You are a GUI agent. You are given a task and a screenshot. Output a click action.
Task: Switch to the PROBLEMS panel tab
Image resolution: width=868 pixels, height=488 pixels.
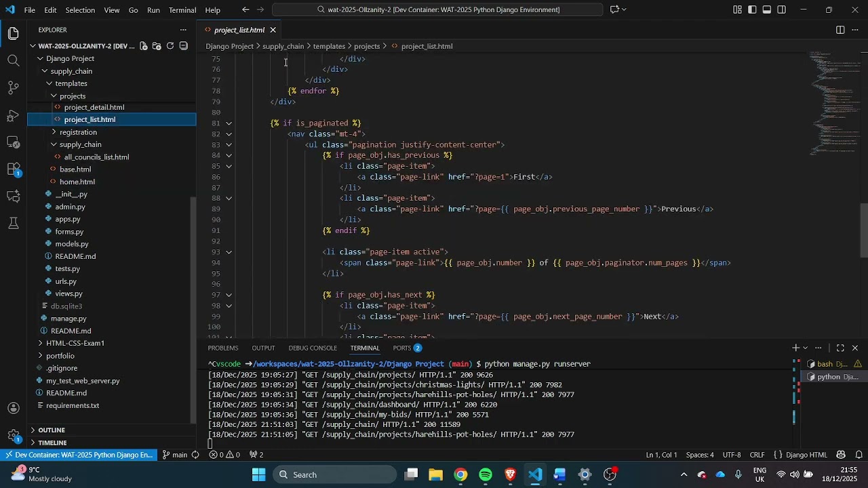point(223,348)
